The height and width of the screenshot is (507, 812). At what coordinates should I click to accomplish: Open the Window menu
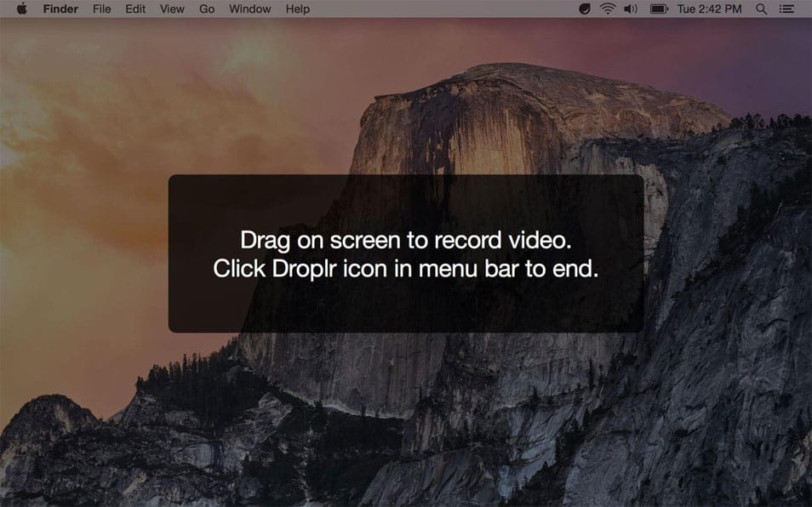click(x=249, y=9)
